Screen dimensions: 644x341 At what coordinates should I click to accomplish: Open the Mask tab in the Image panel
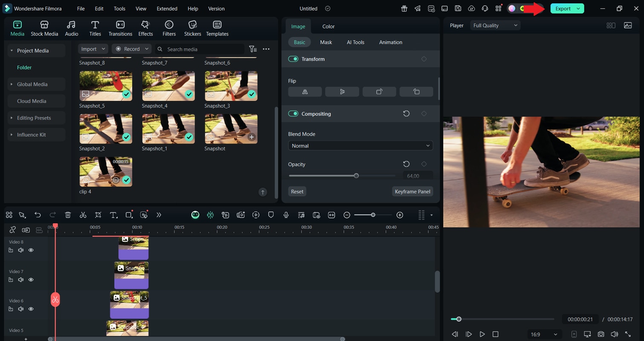[326, 42]
